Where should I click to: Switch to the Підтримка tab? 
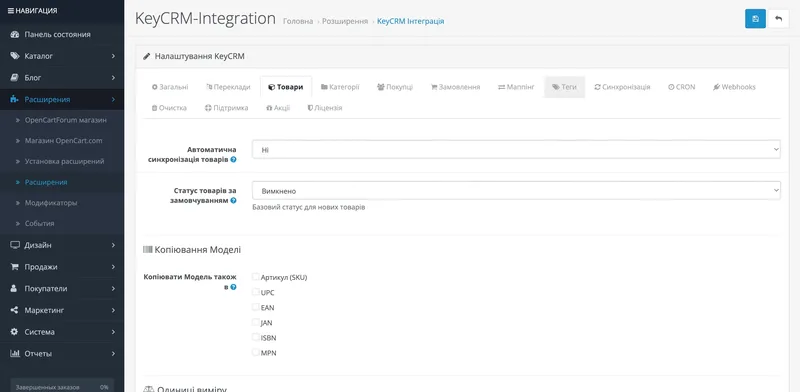coord(227,108)
